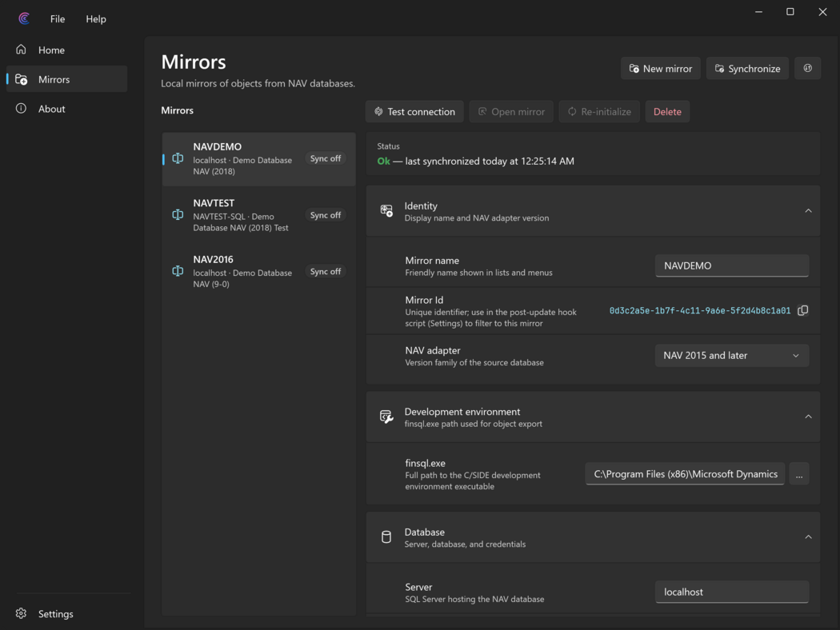Click the Development environment section icon
840x630 pixels.
click(386, 417)
